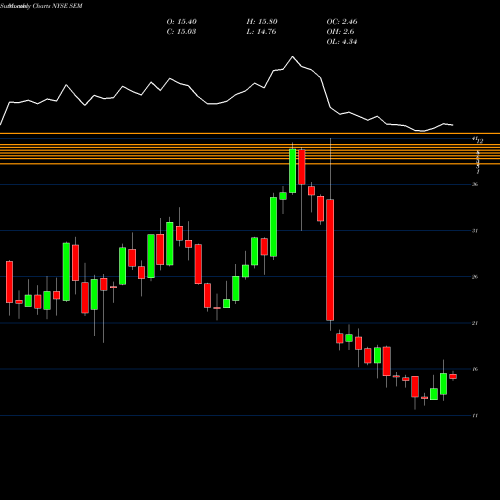Click the "OH: 2.6" readout
The height and width of the screenshot is (500, 500).
(340, 32)
